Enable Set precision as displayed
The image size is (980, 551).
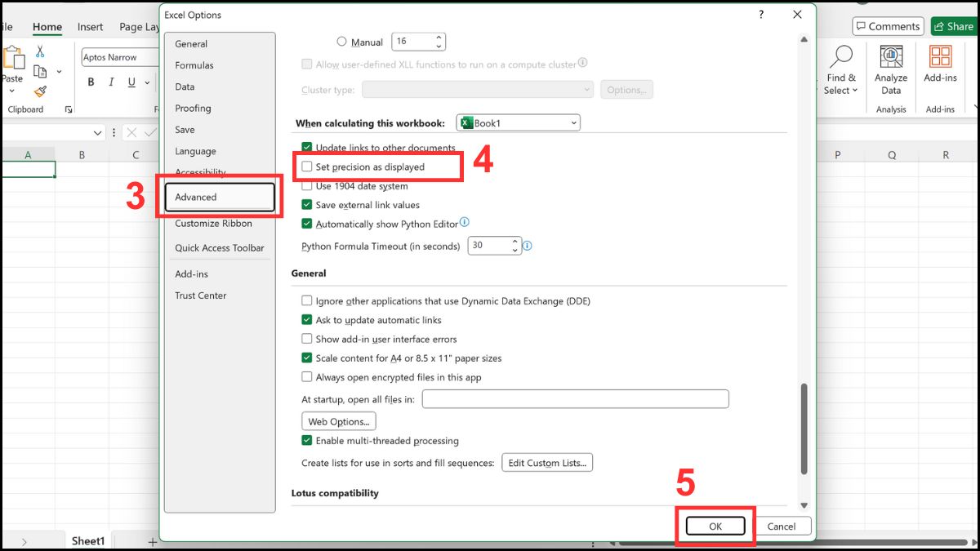click(x=307, y=167)
